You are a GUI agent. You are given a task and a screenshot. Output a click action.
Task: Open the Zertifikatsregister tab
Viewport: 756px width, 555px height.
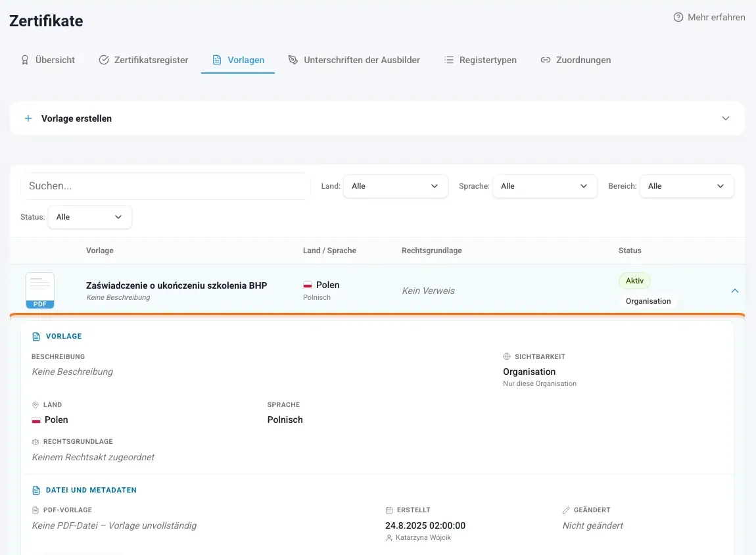pos(143,60)
